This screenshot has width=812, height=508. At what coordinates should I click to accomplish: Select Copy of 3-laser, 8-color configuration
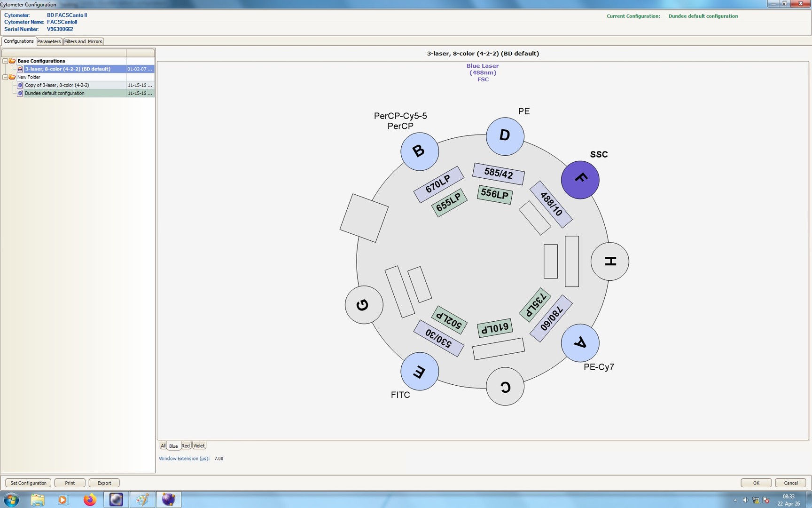pos(57,85)
